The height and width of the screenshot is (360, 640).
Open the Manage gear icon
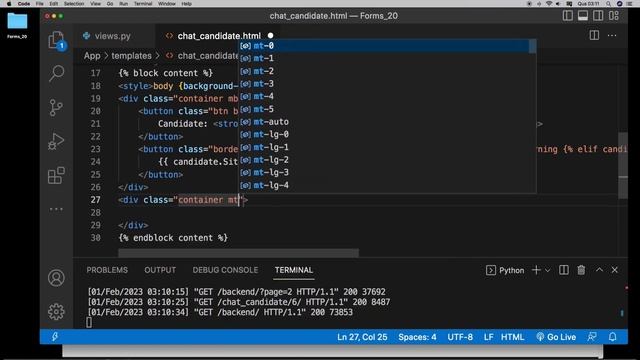(x=56, y=312)
